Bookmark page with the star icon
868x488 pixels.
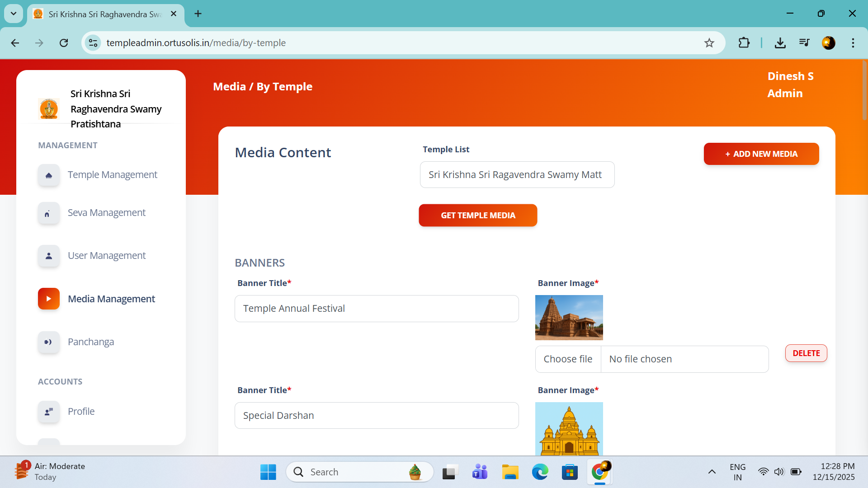(x=709, y=43)
